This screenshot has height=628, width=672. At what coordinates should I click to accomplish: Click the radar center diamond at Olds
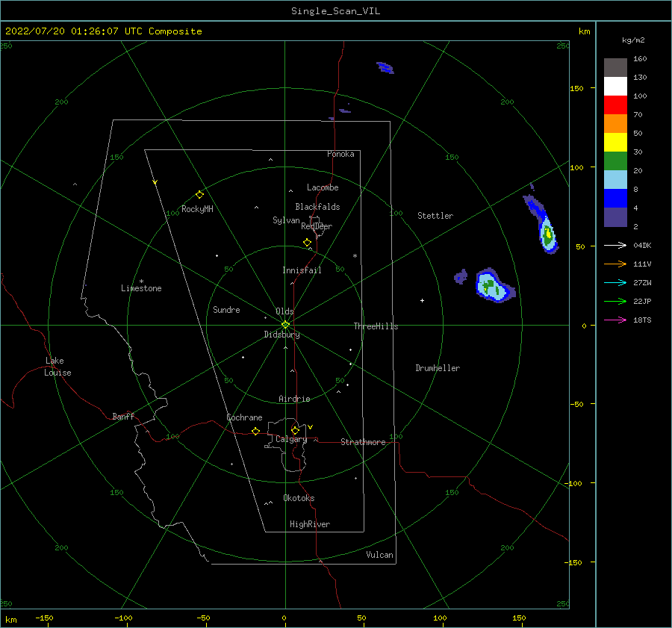coord(285,325)
